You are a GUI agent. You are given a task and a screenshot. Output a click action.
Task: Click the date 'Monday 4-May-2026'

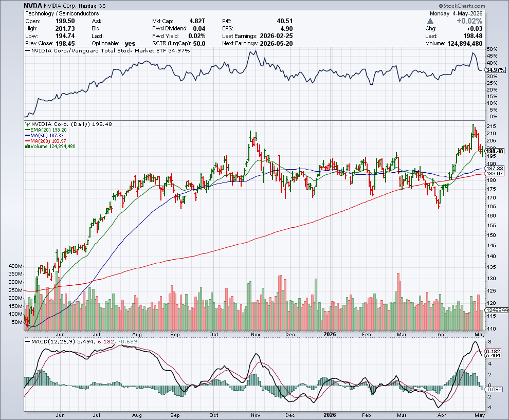pos(456,14)
